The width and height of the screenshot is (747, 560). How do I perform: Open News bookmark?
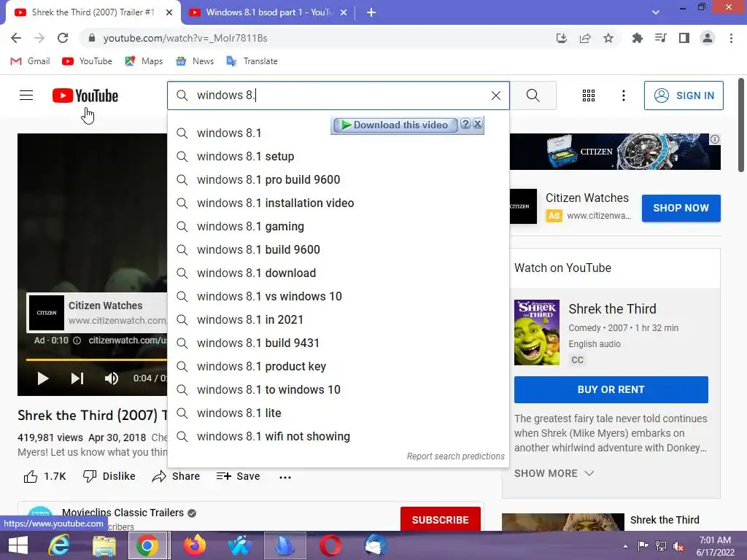[195, 61]
